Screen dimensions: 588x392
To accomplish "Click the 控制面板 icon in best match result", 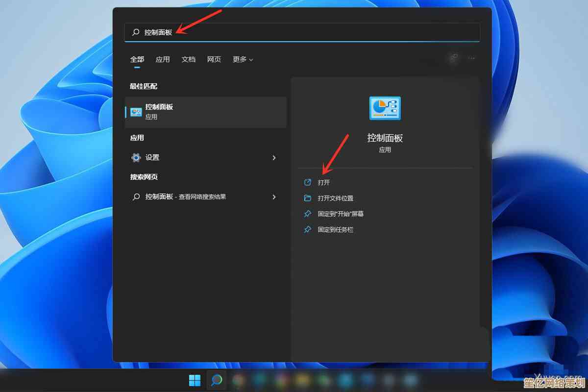I will tap(136, 112).
